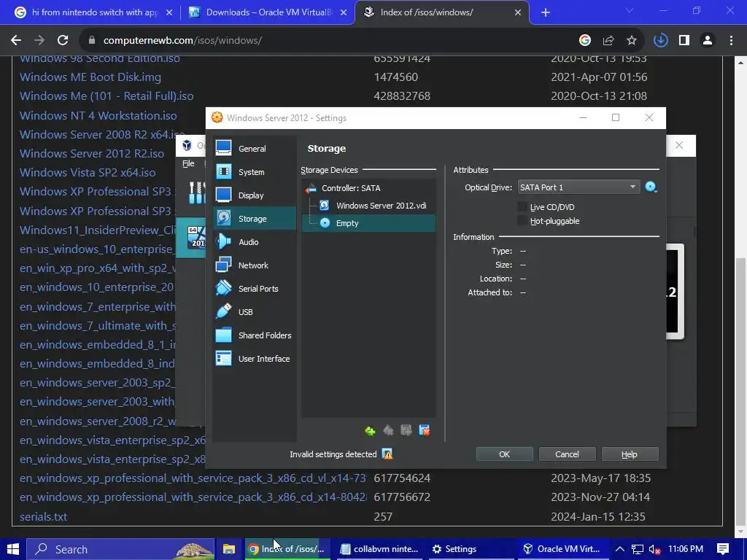Click the Chrome downloads icon
This screenshot has width=747, height=560.
[x=660, y=41]
